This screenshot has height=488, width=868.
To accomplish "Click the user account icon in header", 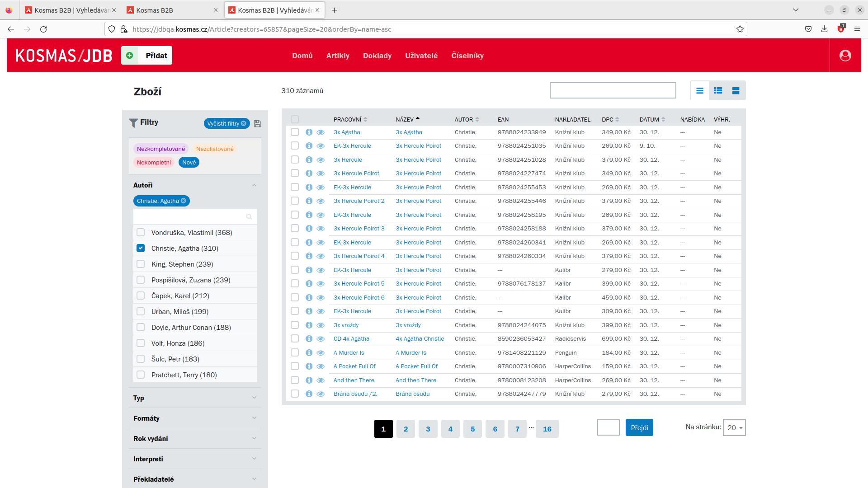I will tap(845, 56).
